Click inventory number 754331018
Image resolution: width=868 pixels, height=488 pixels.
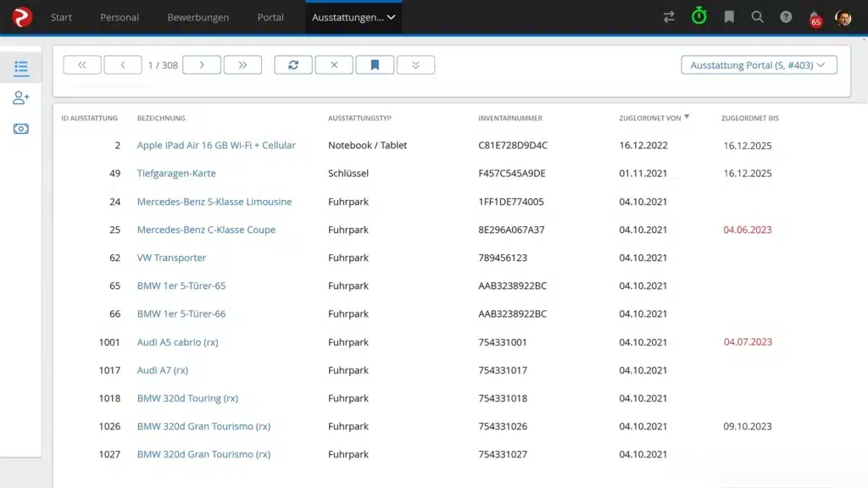(503, 398)
